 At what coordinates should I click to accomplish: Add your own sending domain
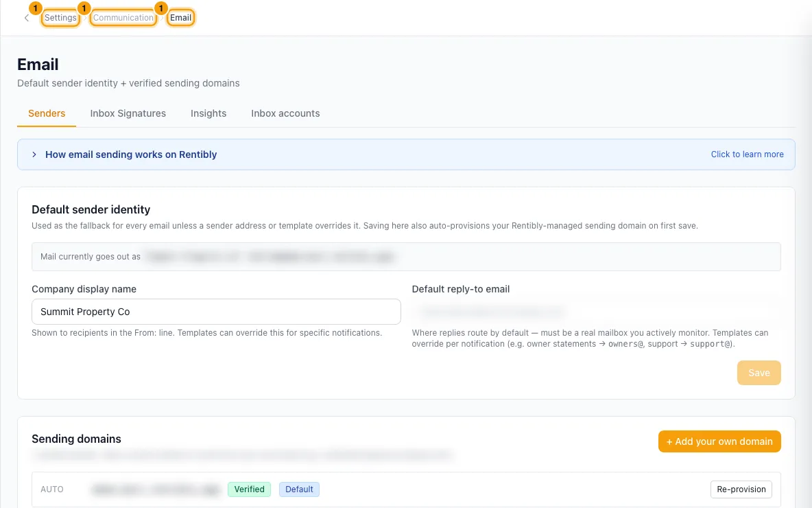tap(719, 441)
